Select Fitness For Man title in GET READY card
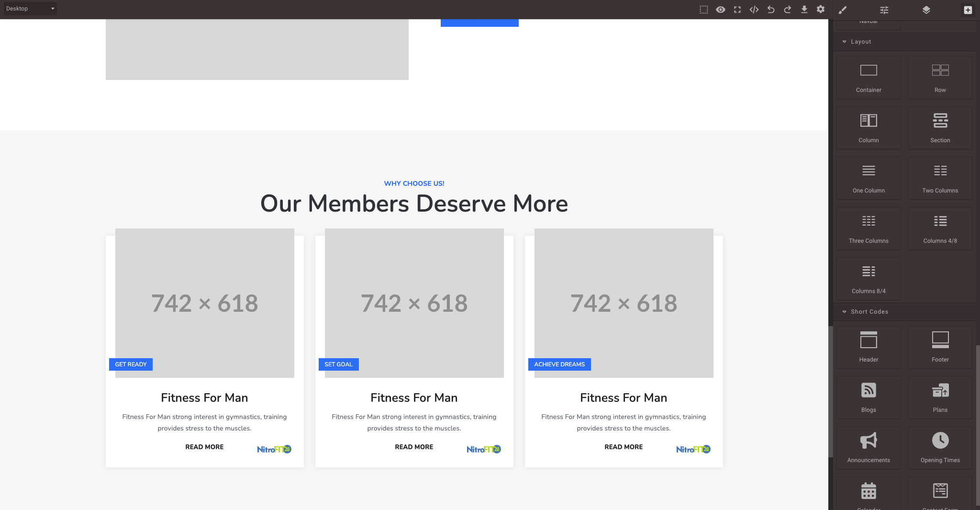Viewport: 980px width, 510px height. 204,398
